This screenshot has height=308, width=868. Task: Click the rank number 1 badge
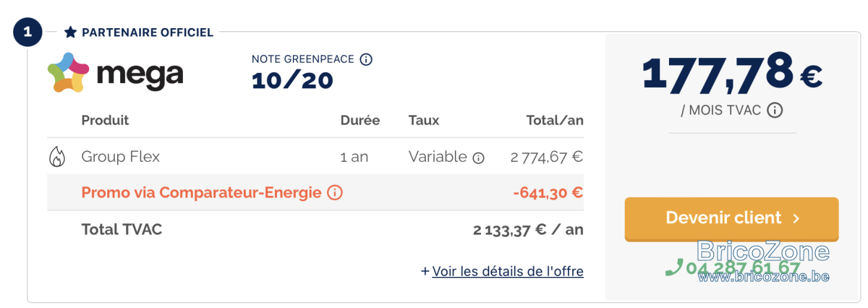pos(27,32)
